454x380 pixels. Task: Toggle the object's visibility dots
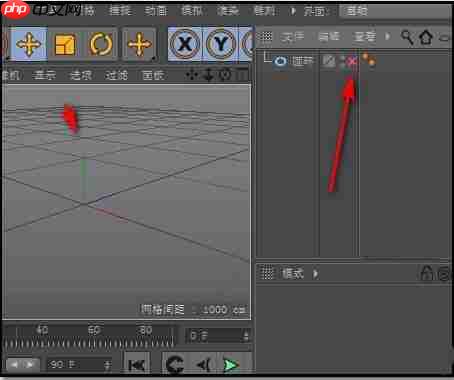tap(342, 61)
